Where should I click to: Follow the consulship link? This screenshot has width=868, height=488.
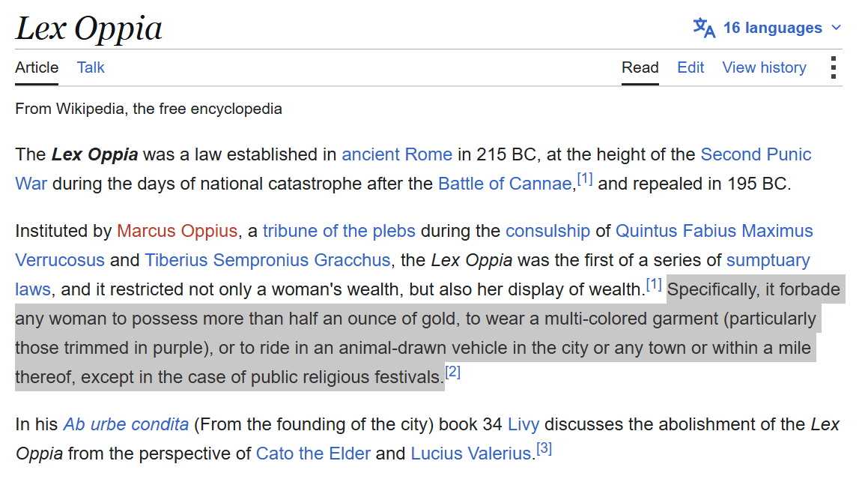[547, 231]
